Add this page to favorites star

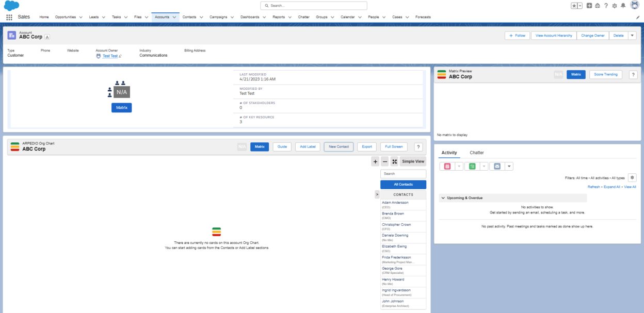(x=574, y=6)
